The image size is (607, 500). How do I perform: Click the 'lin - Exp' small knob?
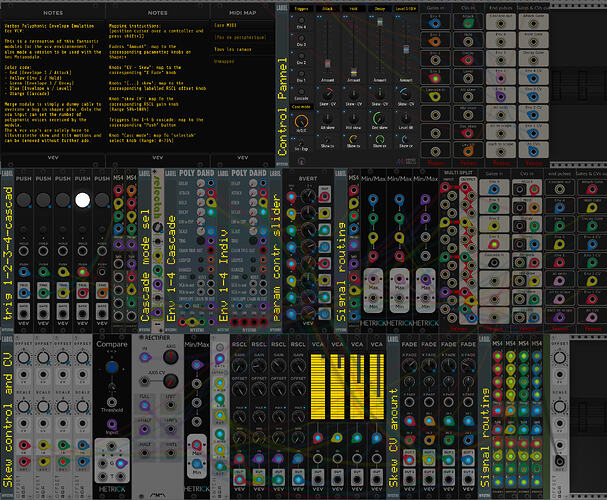click(x=301, y=142)
